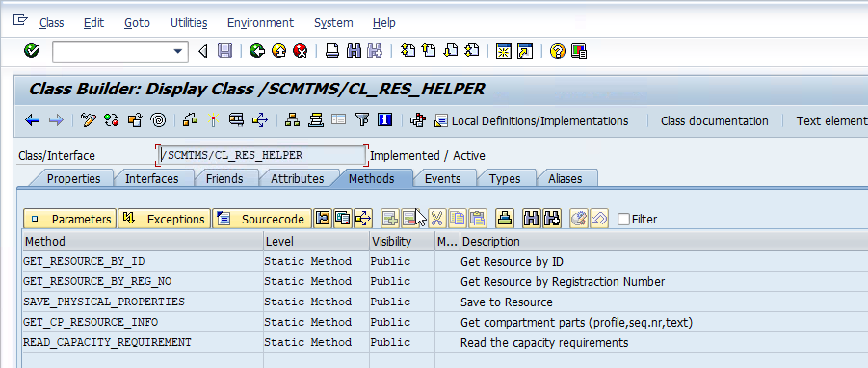Click the Find binoculars icon in the top toolbar
The image size is (868, 368).
point(354,51)
